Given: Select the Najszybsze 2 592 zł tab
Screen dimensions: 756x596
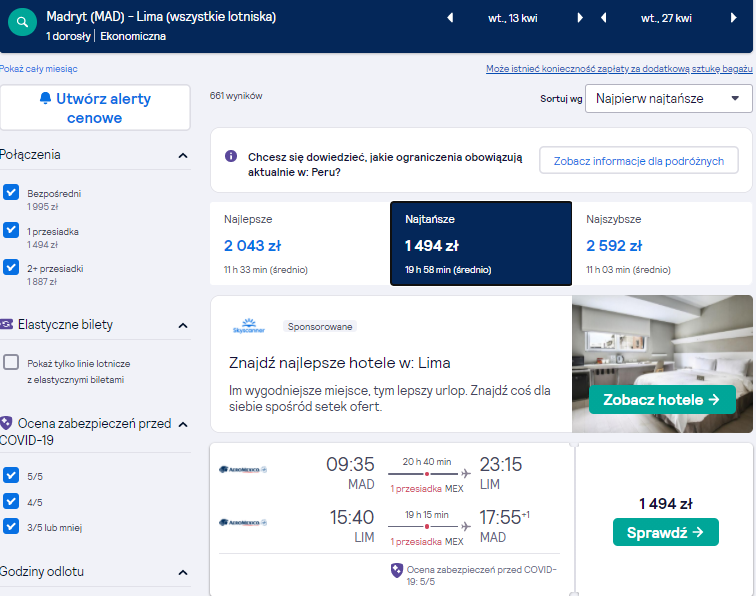Looking at the screenshot, I should [662, 244].
